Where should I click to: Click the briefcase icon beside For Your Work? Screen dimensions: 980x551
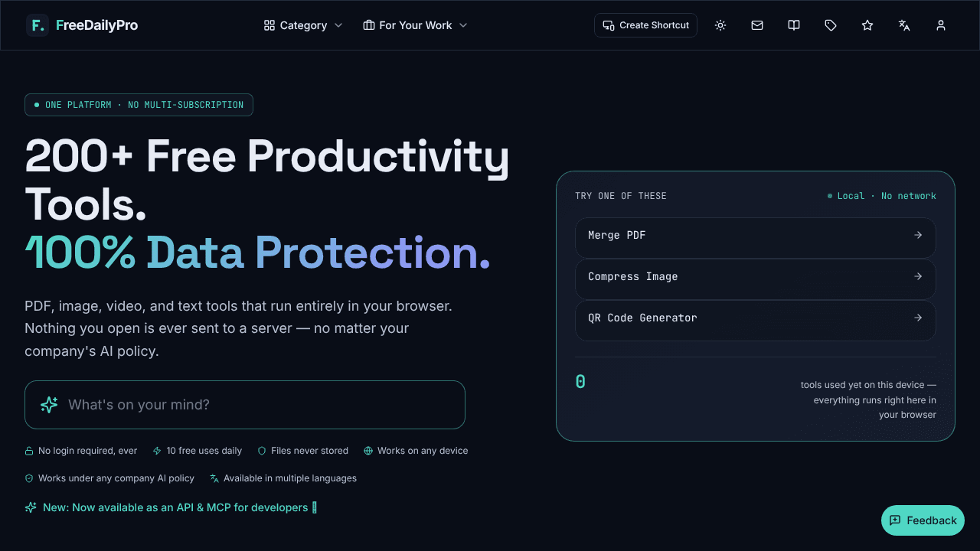point(369,25)
